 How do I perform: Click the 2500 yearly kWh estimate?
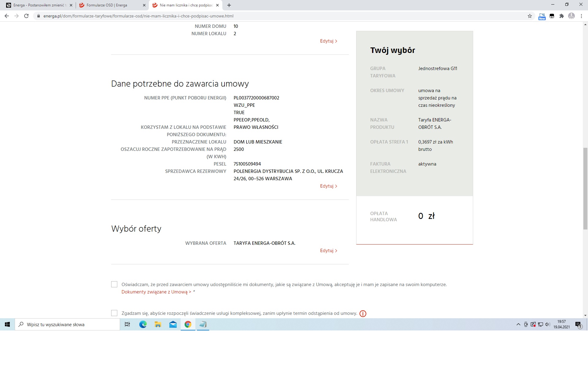(x=239, y=149)
